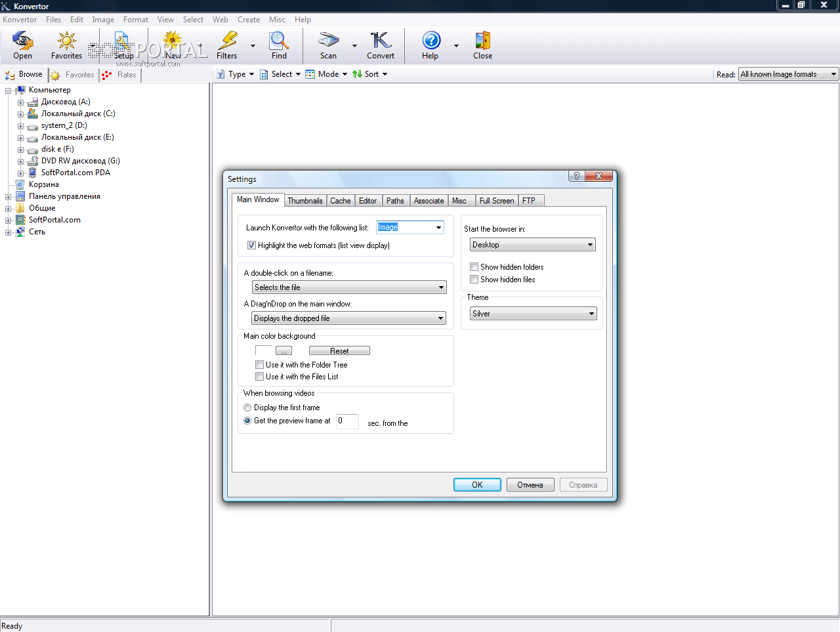
Task: Click the Select list icon
Action: [264, 74]
